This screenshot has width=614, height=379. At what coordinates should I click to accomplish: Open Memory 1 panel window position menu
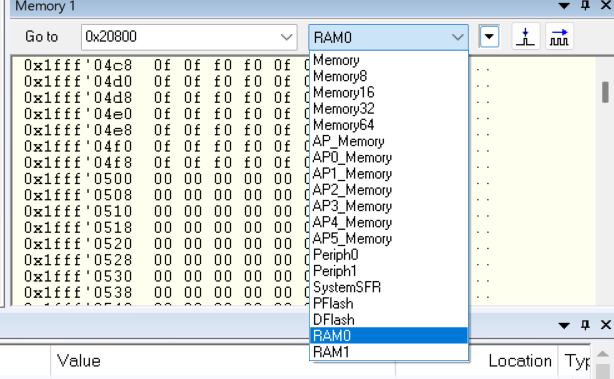pos(564,6)
